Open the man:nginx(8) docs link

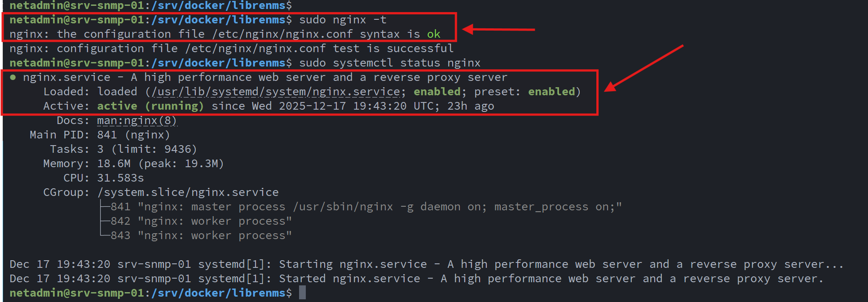coord(137,120)
